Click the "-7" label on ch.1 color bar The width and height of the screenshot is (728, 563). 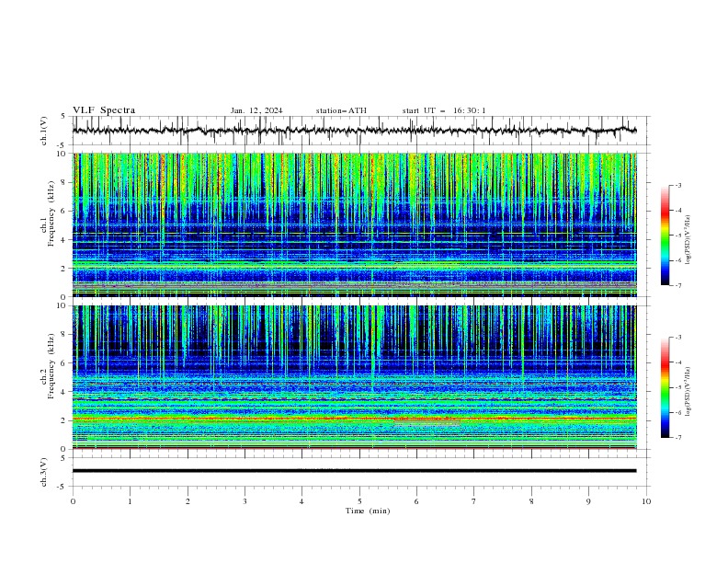click(x=677, y=285)
